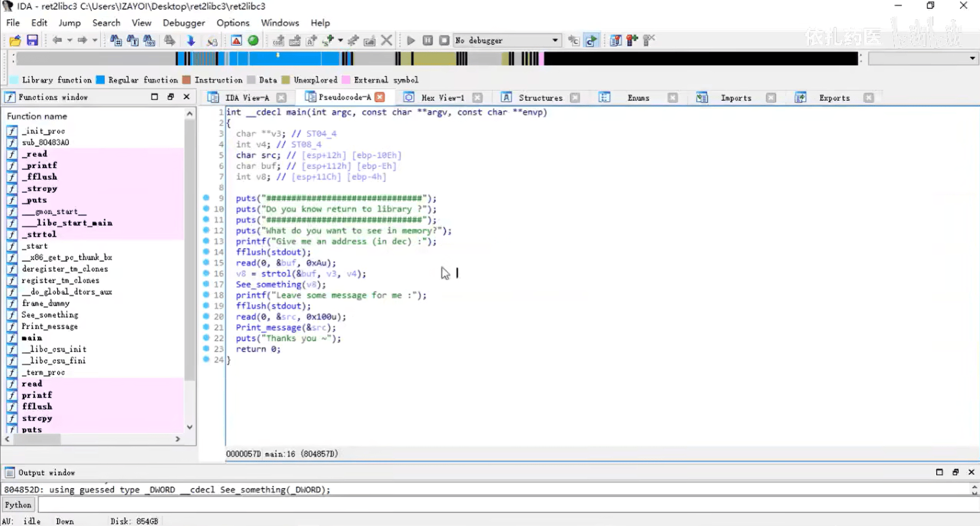
Task: Click the blue down arrow toolbar icon
Action: point(191,40)
